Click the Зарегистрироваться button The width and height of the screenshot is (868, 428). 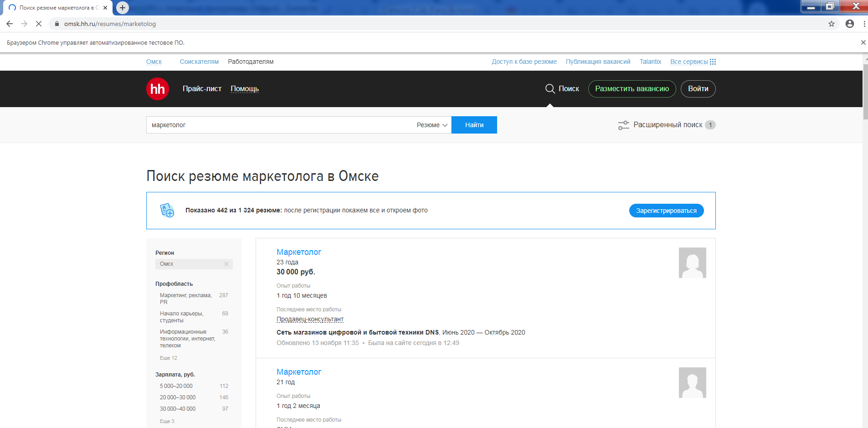click(666, 211)
